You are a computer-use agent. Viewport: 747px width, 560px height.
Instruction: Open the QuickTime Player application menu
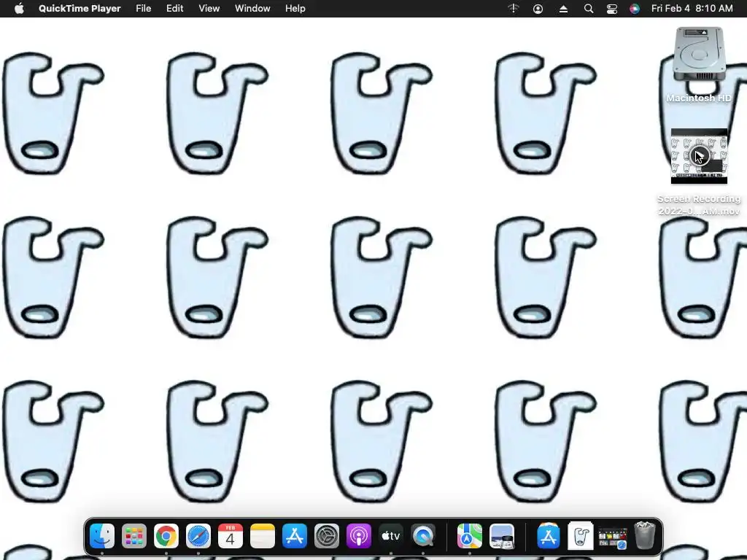80,9
